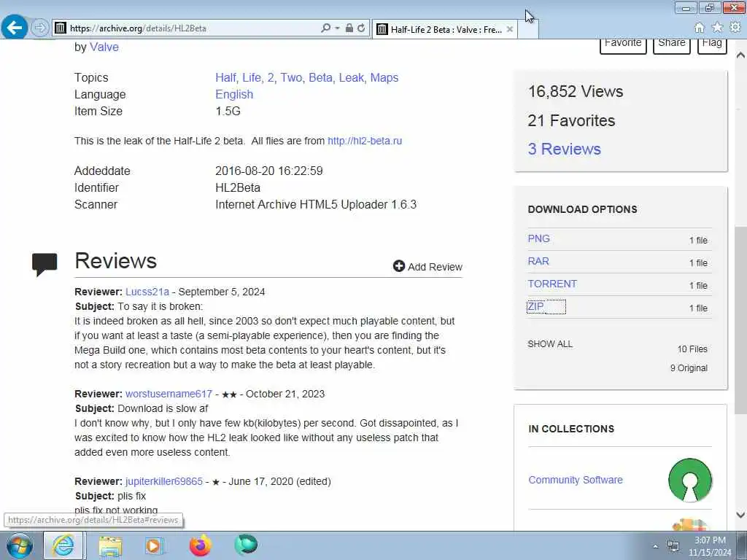Open reviewer worstusername617 profile
The height and width of the screenshot is (560, 747).
pyautogui.click(x=169, y=394)
